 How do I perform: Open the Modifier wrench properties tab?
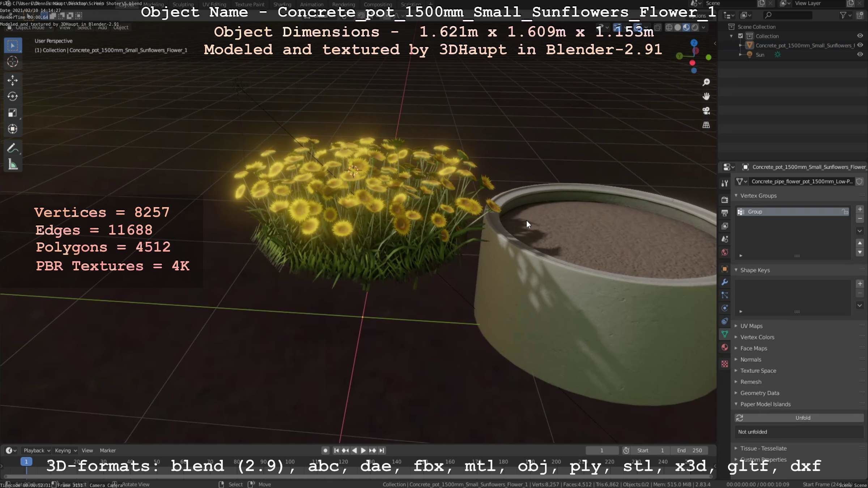pyautogui.click(x=724, y=282)
